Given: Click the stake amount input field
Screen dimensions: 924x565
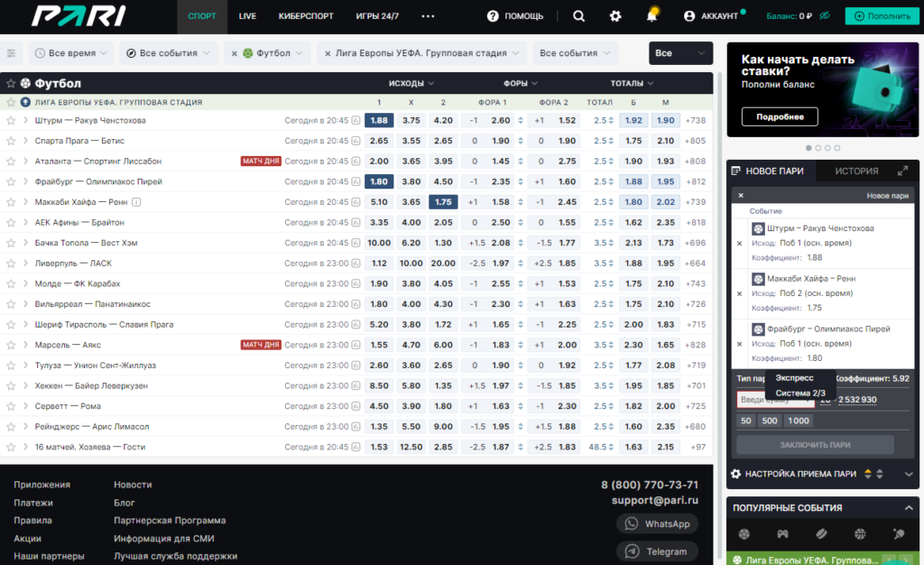Looking at the screenshot, I should pyautogui.click(x=775, y=400).
